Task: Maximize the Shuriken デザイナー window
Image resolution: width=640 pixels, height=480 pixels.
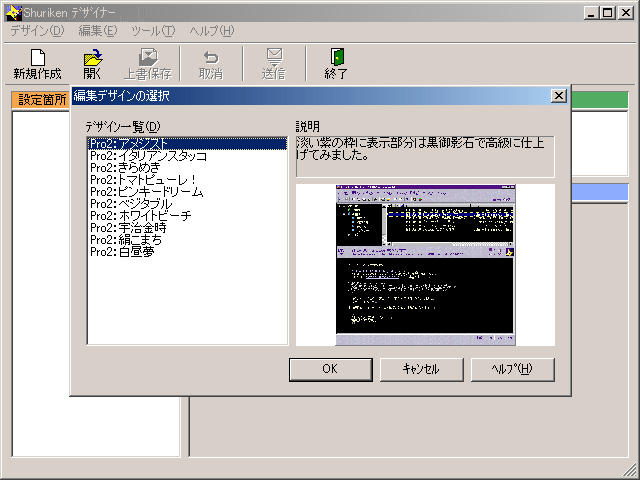Action: (x=607, y=13)
